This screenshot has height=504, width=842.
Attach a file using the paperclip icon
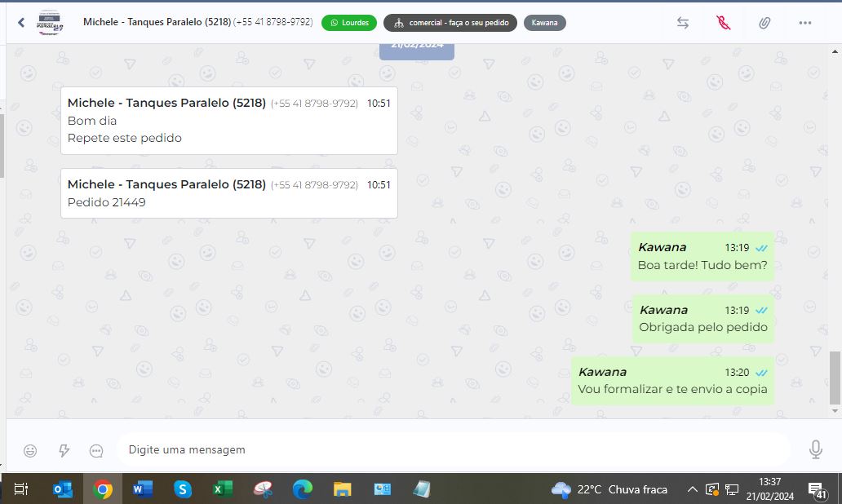pos(764,23)
